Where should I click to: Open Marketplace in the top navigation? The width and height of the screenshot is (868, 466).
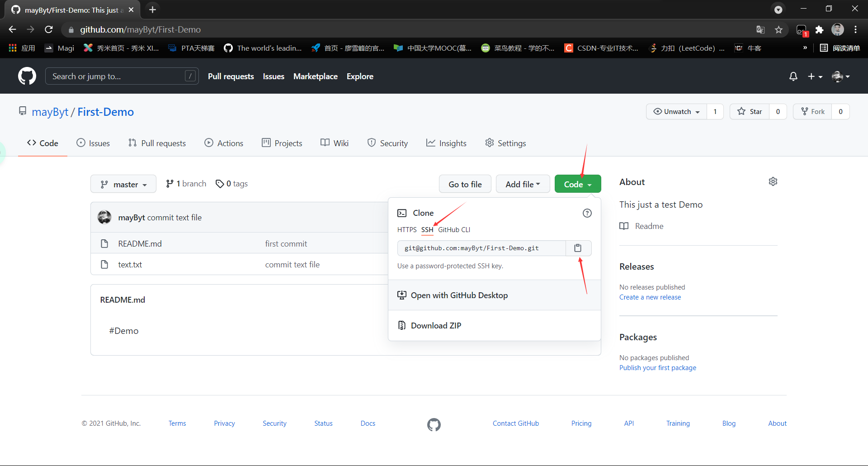pos(316,76)
